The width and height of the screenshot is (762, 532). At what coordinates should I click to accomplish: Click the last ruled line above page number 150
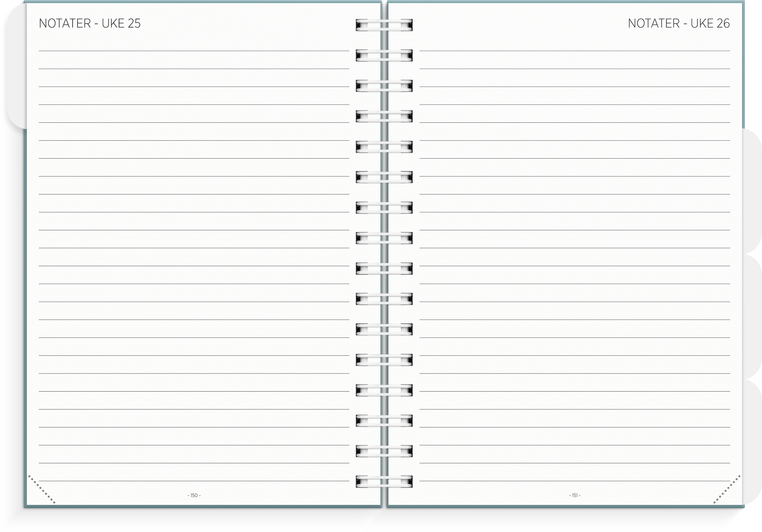tap(194, 481)
